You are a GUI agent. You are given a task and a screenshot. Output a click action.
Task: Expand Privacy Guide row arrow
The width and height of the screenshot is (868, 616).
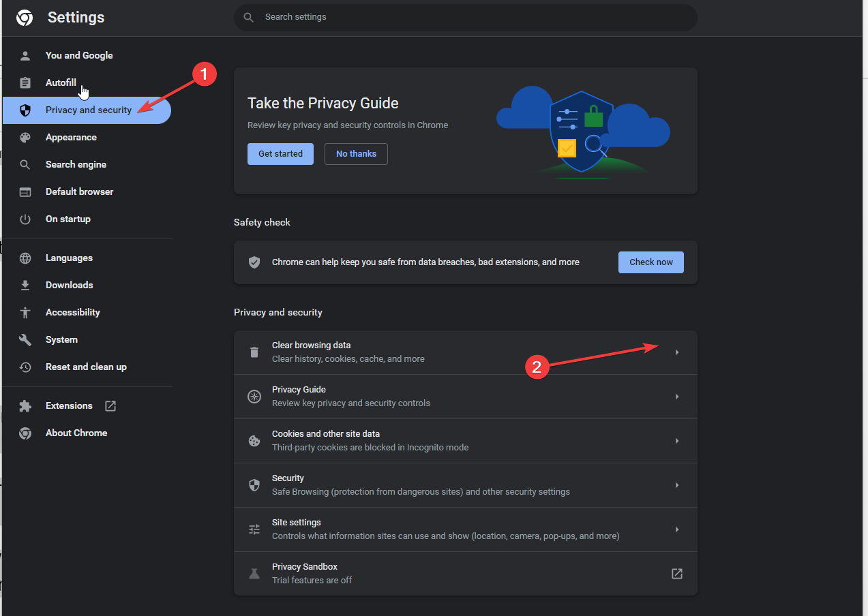coord(677,397)
